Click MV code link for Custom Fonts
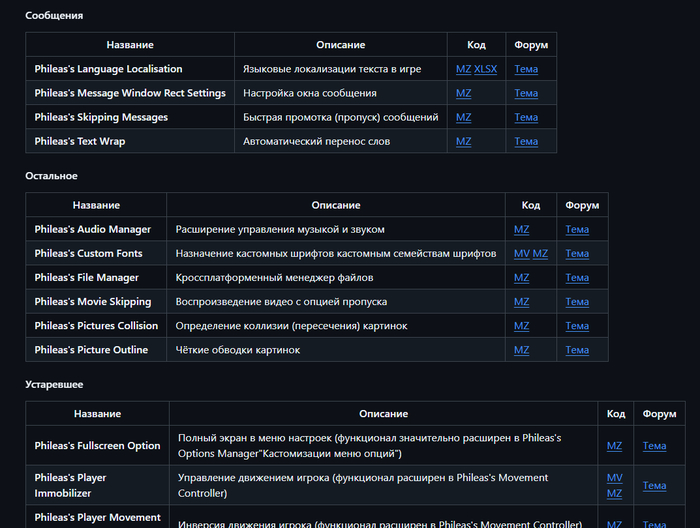The image size is (700, 528). coord(521,253)
